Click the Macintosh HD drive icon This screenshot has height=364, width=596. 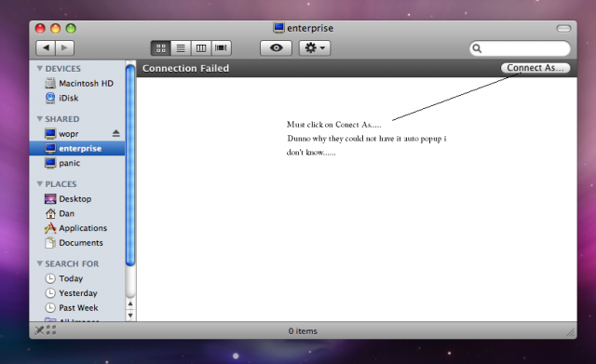click(50, 83)
